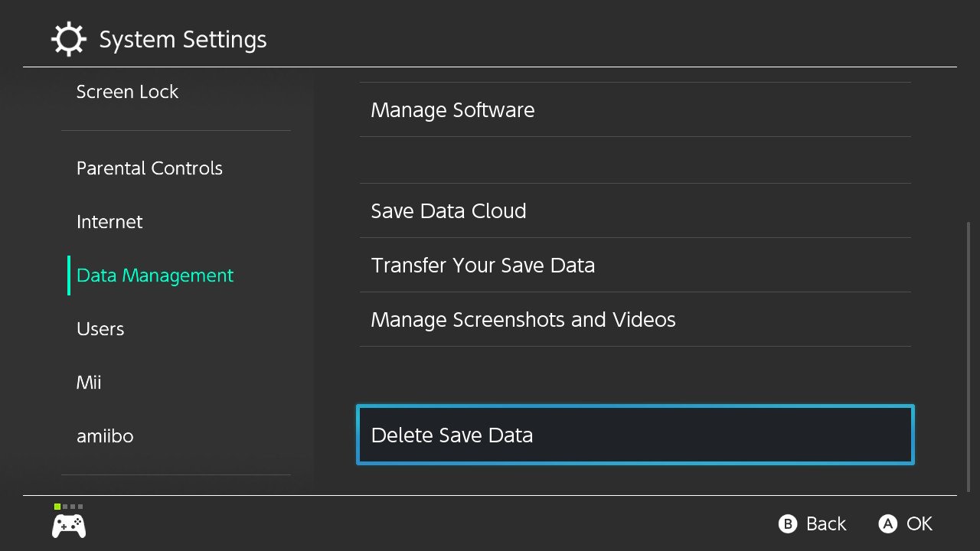Go to Internet settings
Screen dimensions: 980x551
tap(109, 222)
